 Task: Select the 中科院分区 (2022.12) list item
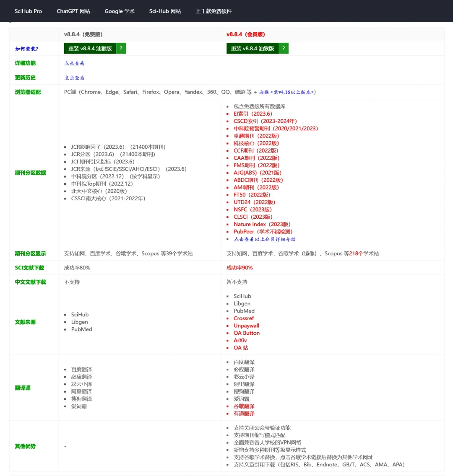[x=115, y=176]
